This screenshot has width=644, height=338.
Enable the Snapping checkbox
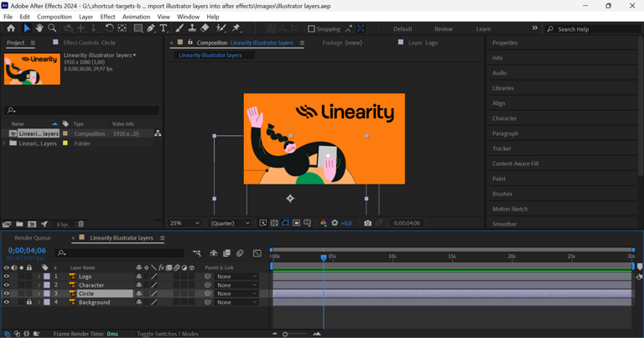point(311,29)
